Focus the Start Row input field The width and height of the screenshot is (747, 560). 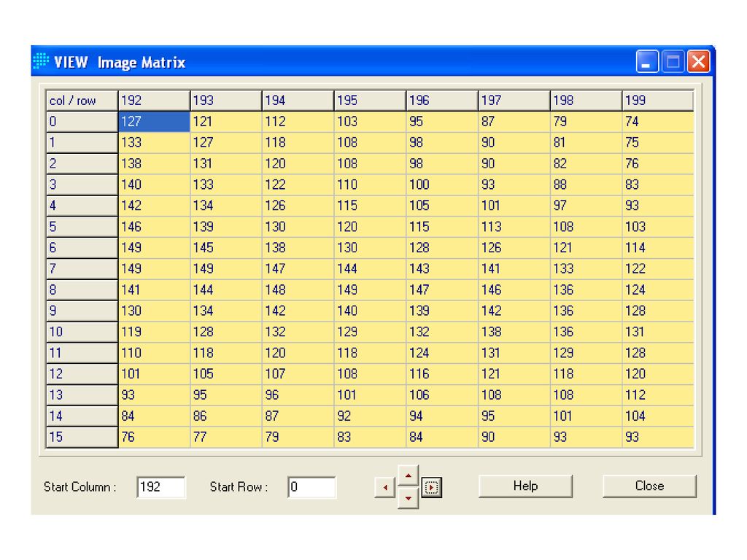tap(311, 486)
